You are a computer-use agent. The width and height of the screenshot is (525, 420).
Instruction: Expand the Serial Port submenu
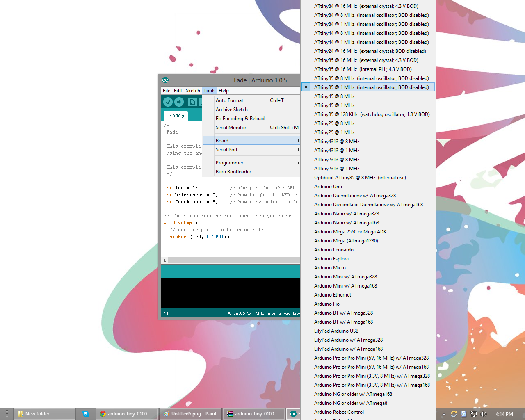(252, 150)
